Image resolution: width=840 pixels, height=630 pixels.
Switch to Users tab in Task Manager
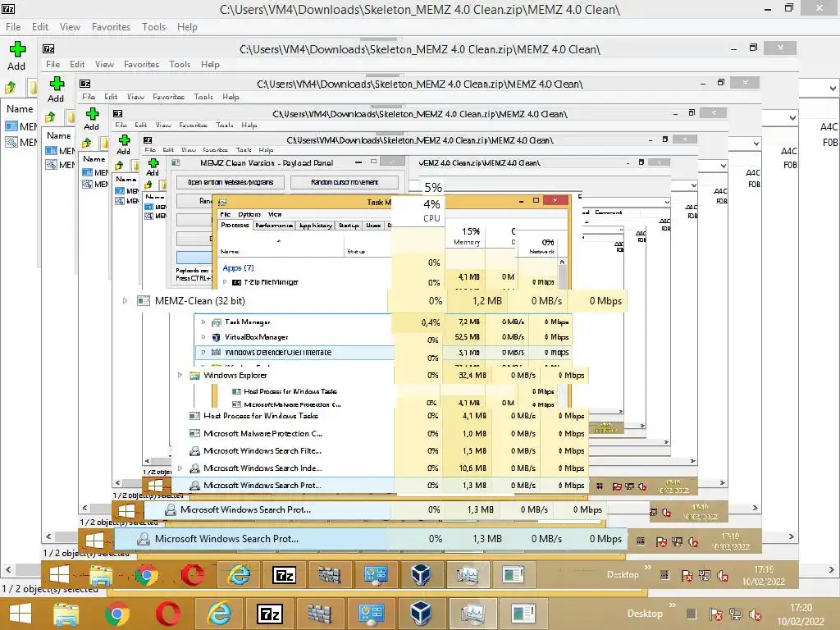tap(373, 226)
